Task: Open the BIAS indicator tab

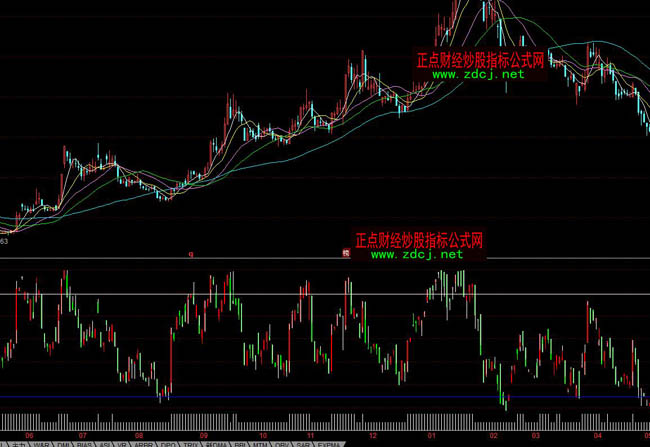Action: pyautogui.click(x=85, y=443)
